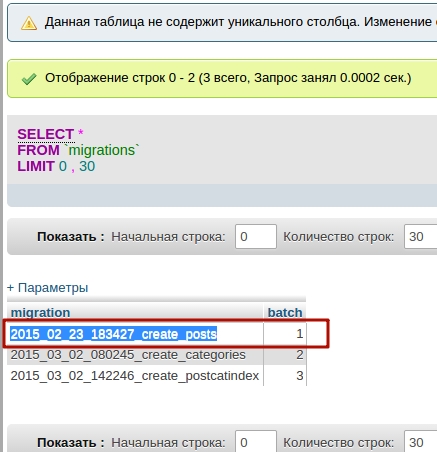The height and width of the screenshot is (452, 437).
Task: Sort by the migration column header
Action: (40, 313)
